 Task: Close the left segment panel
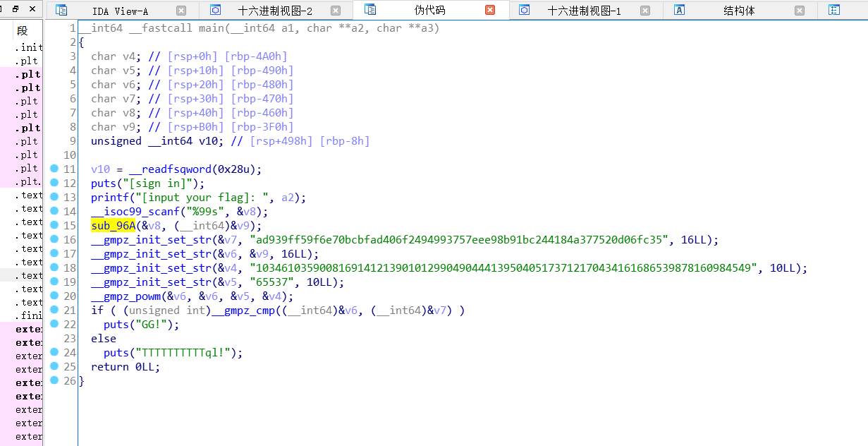point(32,10)
